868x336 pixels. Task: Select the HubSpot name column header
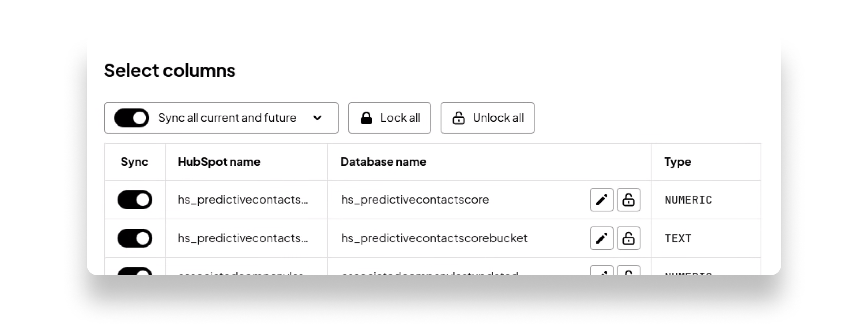220,162
